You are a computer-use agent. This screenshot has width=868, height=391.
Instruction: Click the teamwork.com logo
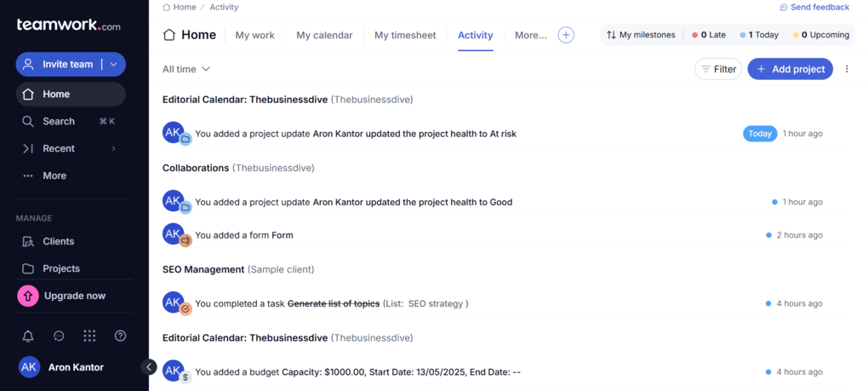[x=69, y=25]
